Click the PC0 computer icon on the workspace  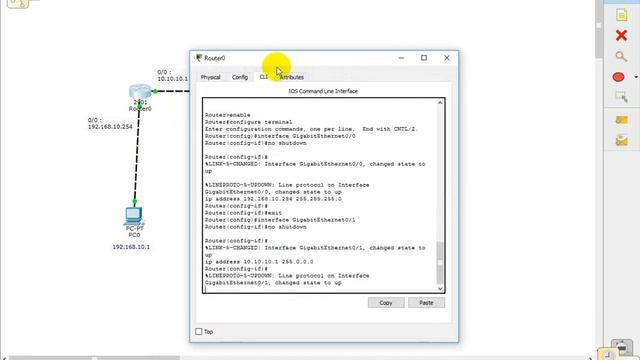(133, 216)
